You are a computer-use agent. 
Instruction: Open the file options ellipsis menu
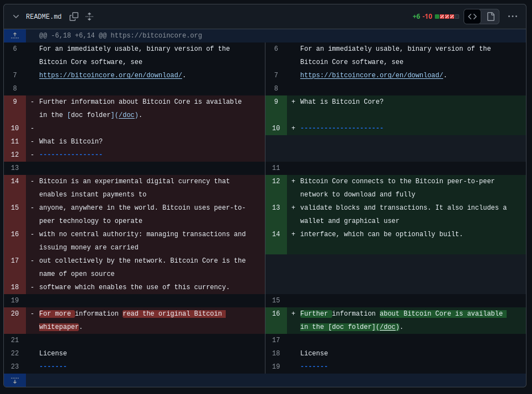[512, 17]
